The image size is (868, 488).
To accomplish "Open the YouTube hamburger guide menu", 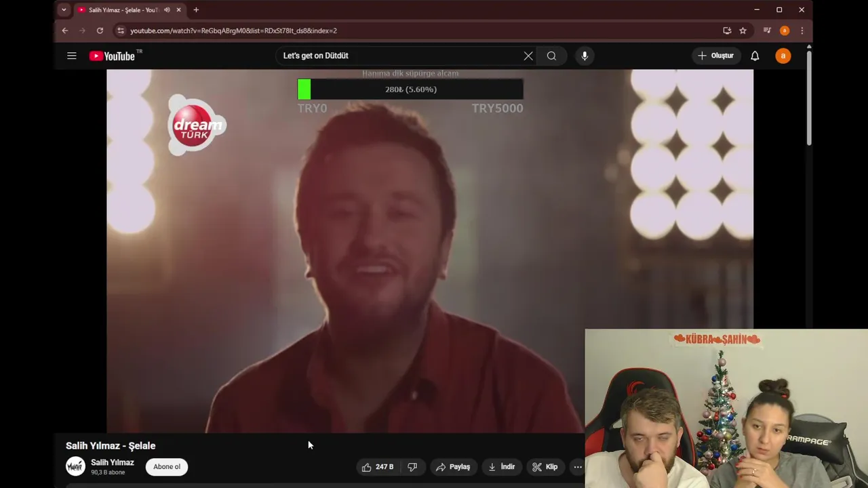I will pos(72,56).
